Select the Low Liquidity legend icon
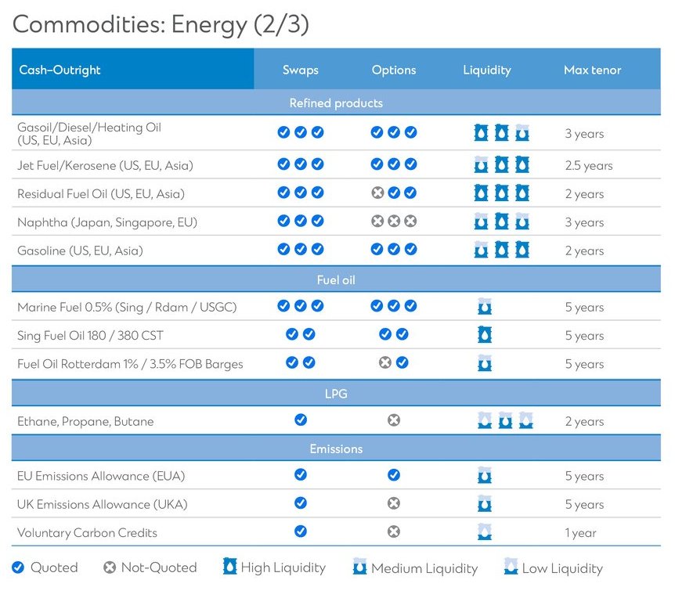Screen dimensions: 675x616 pyautogui.click(x=511, y=567)
